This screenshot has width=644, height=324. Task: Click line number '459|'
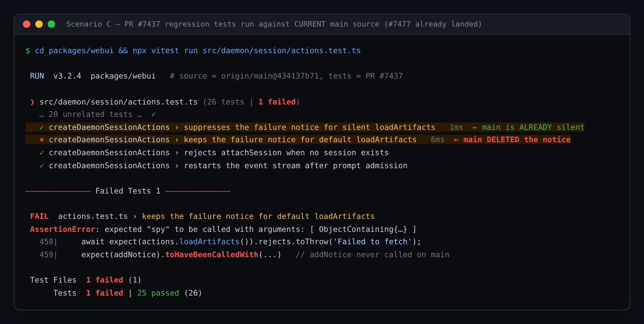(x=48, y=255)
